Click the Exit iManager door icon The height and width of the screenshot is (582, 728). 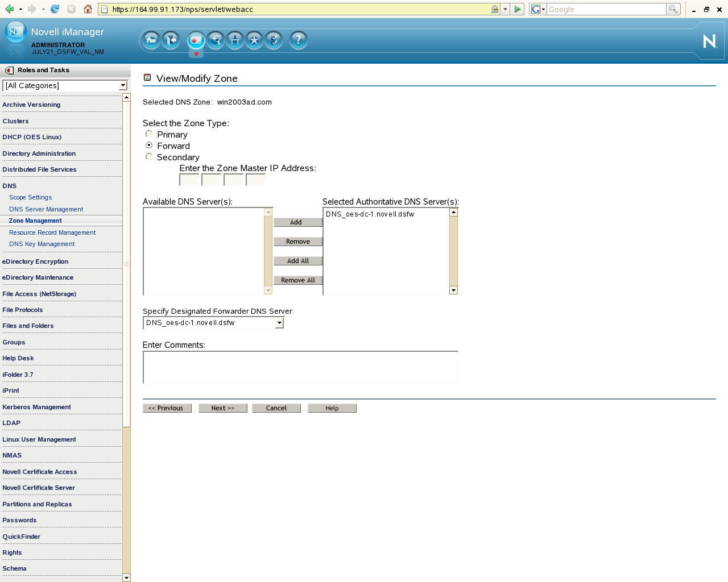171,40
